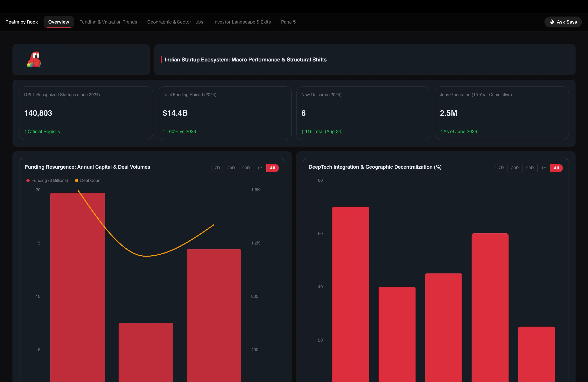Open the Ask Saya assistant

click(563, 22)
